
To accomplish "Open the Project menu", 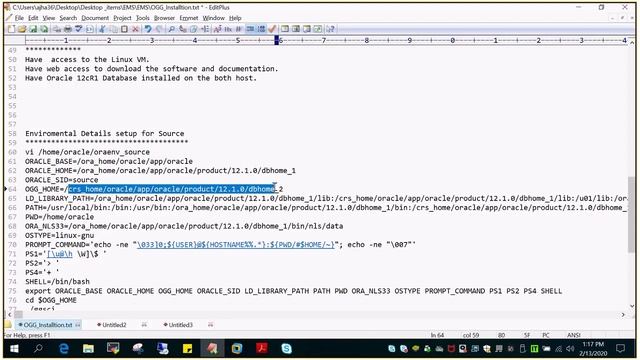I will click(122, 18).
